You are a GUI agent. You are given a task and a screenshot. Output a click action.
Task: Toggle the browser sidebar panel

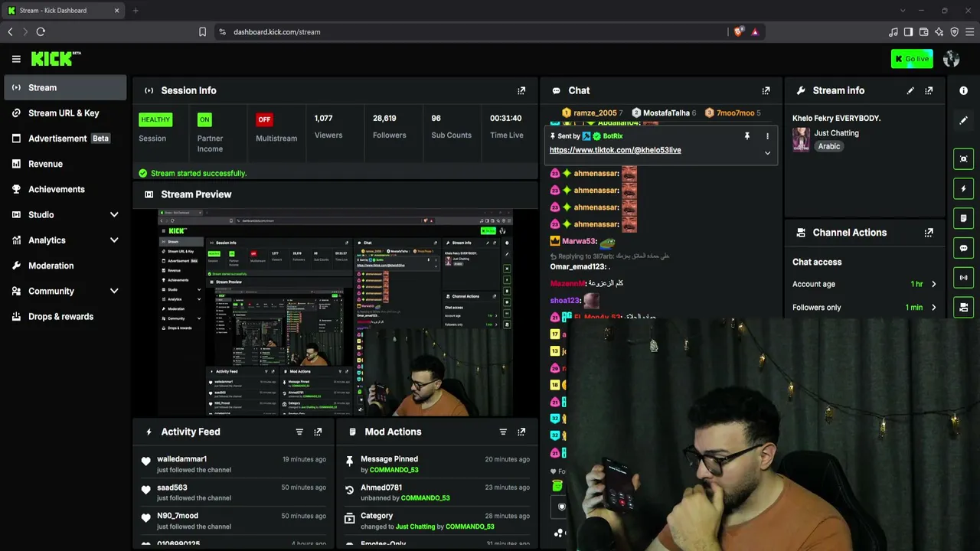pos(908,32)
